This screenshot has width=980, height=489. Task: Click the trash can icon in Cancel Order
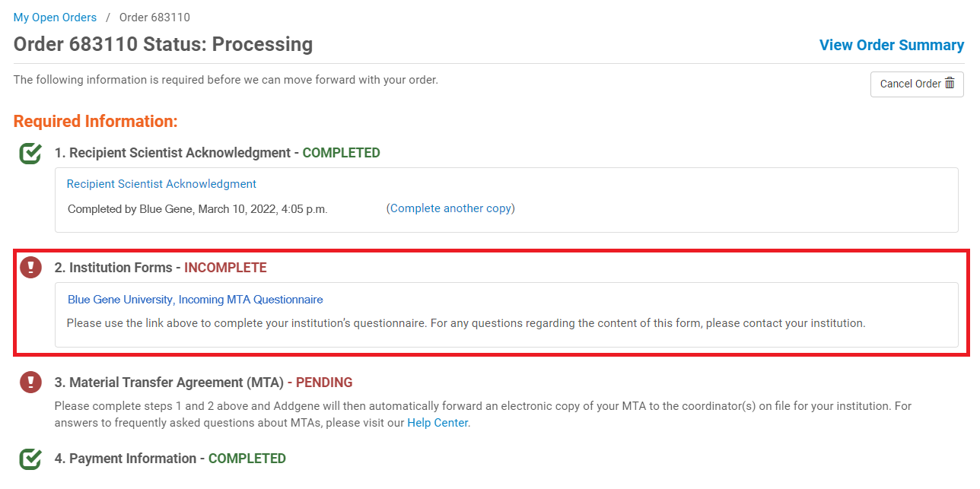pos(950,84)
